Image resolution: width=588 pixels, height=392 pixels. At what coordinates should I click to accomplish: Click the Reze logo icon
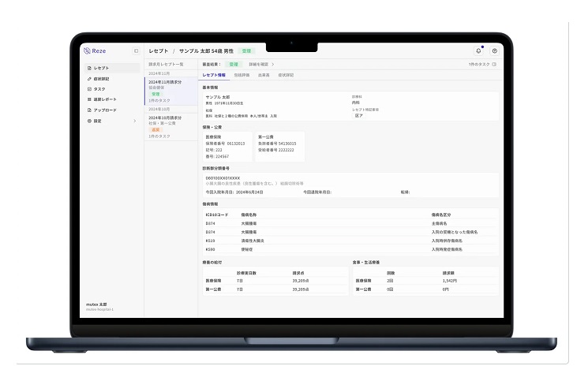pos(88,50)
